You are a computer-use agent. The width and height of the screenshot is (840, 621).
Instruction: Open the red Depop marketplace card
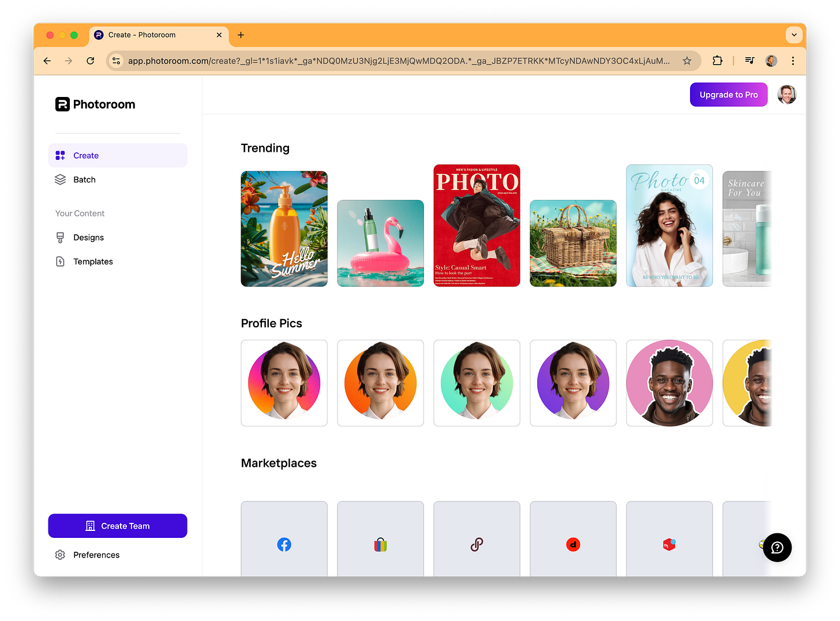[x=573, y=538]
